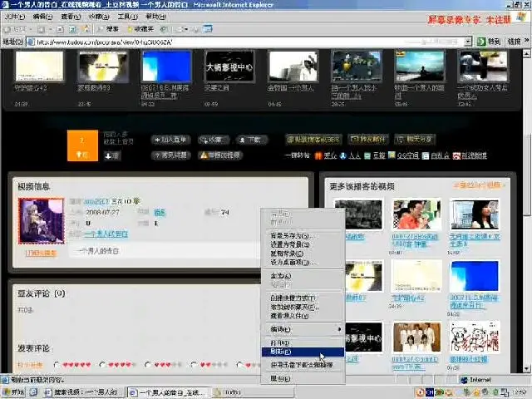Select the first heart rating radio button
Screen dimensions: 532x399
click(x=57, y=365)
